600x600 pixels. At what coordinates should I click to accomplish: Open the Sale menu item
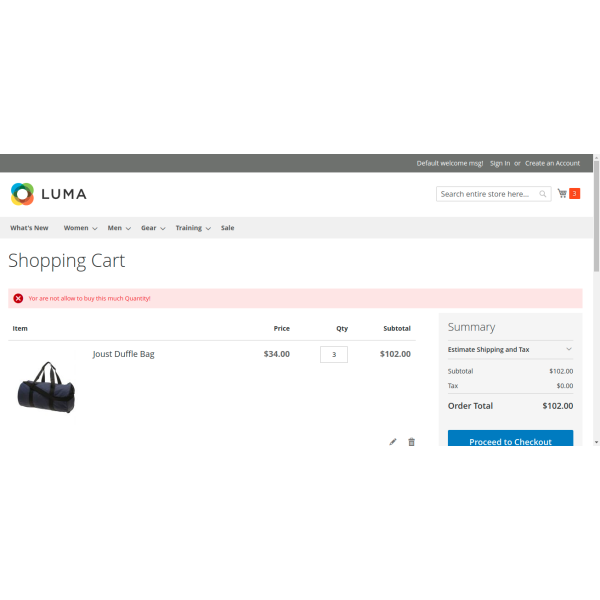tap(228, 228)
